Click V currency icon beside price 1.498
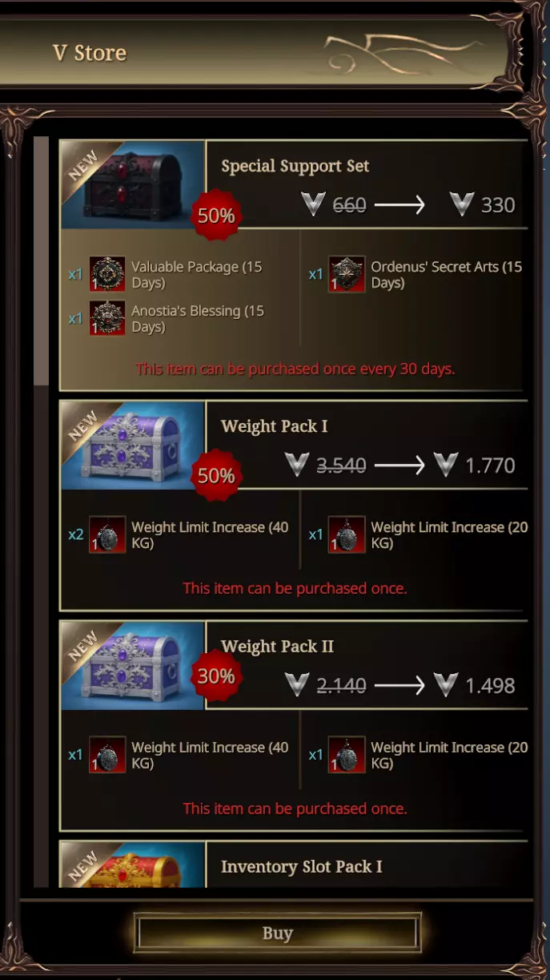 click(446, 685)
